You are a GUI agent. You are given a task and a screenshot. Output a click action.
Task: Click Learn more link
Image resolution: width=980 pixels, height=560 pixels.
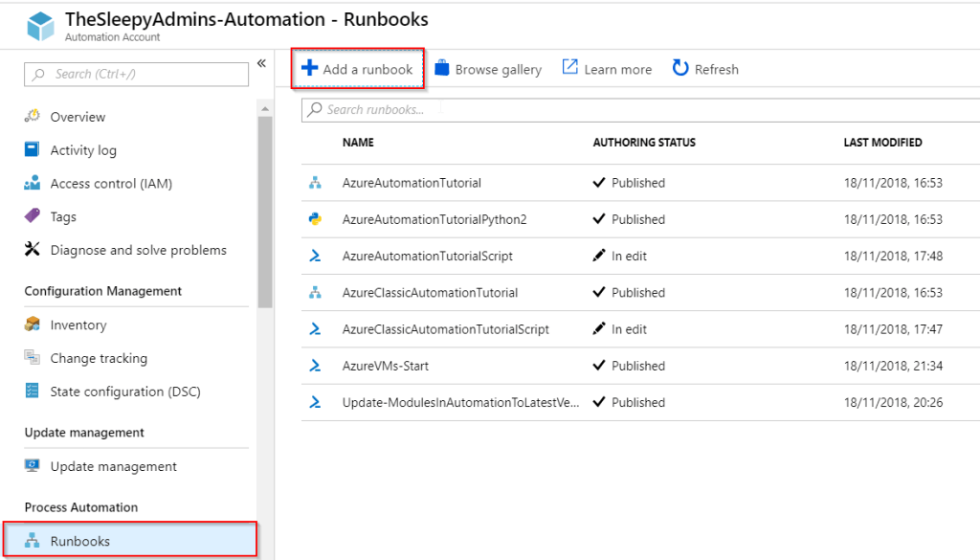tap(608, 69)
